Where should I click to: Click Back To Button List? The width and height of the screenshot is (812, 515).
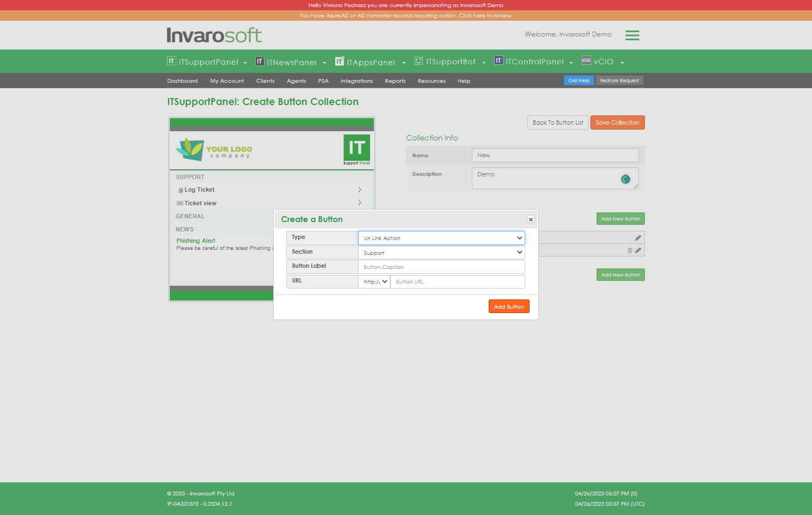point(558,122)
